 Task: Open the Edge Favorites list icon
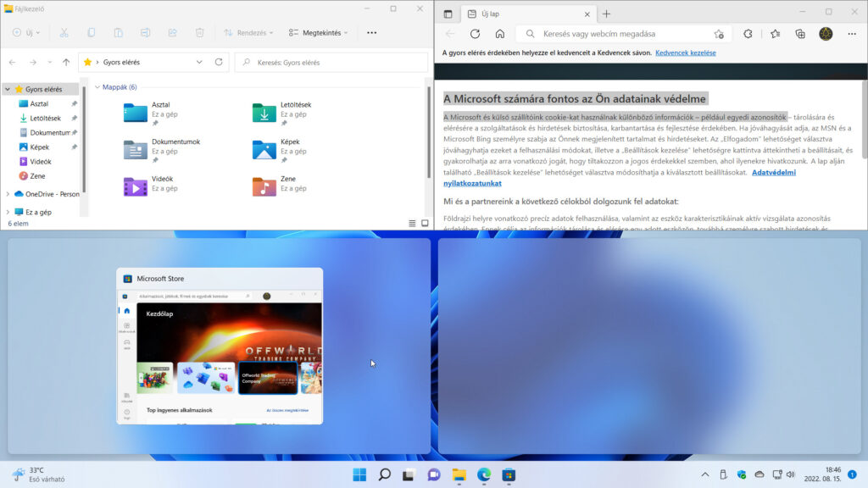(775, 34)
